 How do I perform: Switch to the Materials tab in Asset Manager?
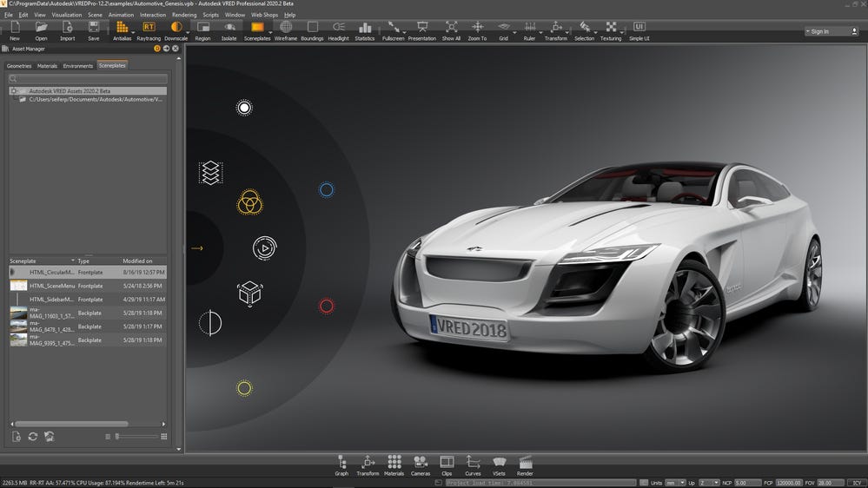47,66
